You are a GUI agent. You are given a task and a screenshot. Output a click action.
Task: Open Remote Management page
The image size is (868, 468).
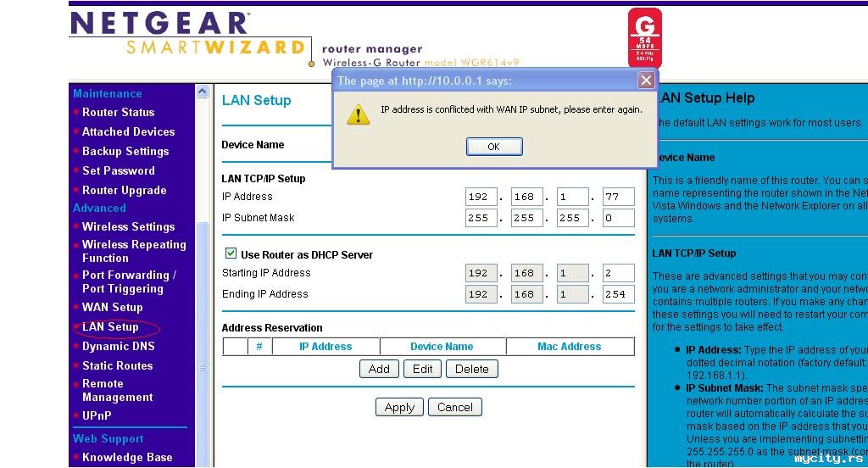(117, 390)
